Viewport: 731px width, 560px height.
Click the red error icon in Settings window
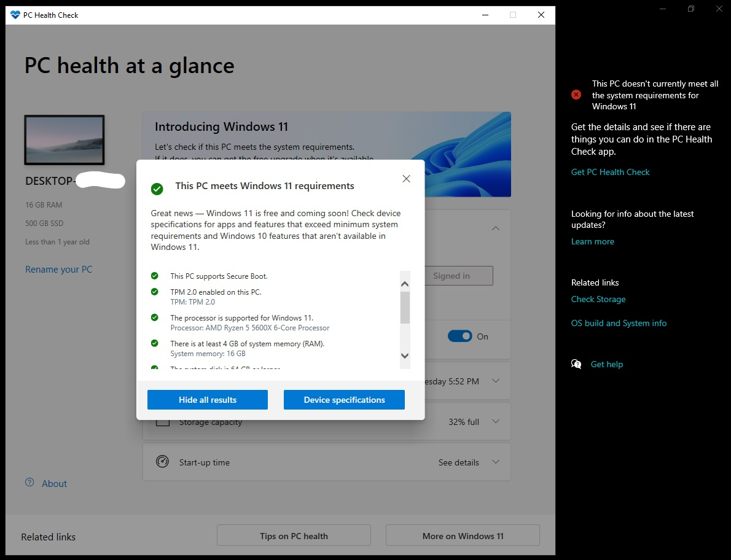tap(576, 95)
